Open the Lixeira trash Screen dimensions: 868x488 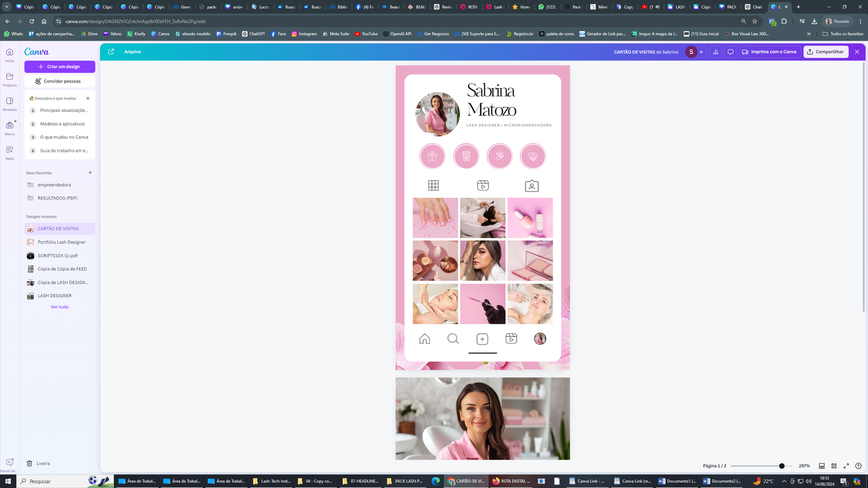[38, 464]
